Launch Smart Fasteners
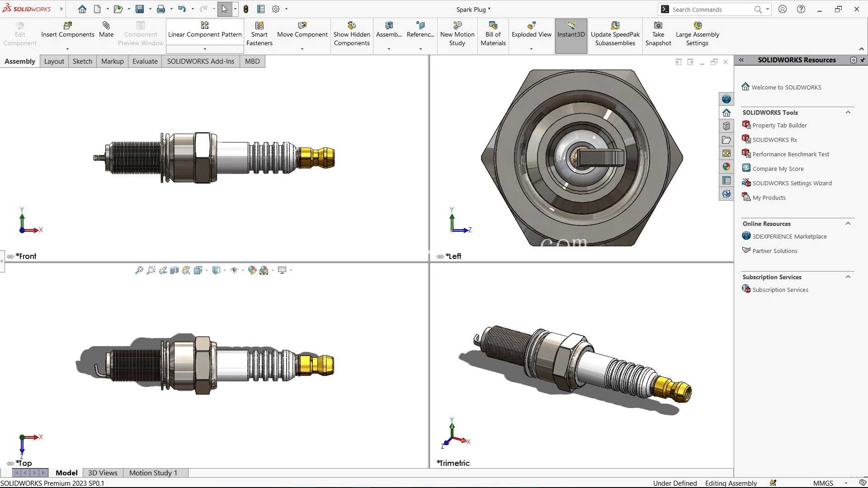This screenshot has height=488, width=868. pyautogui.click(x=259, y=34)
